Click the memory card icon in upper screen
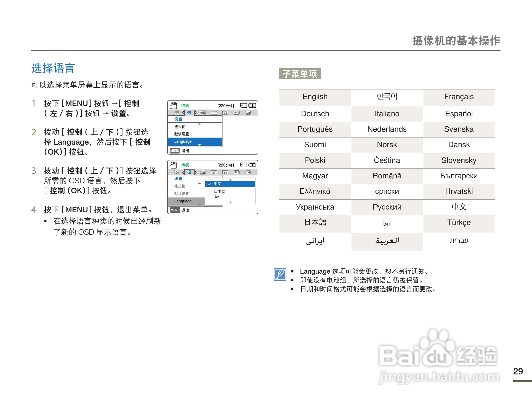Image resolution: width=532 pixels, height=407 pixels. point(243,105)
